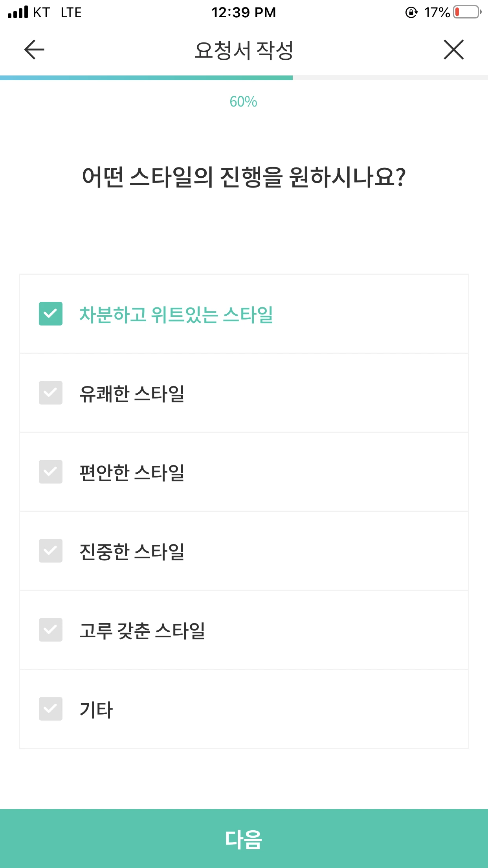
Task: Tap the back arrow icon
Action: [x=34, y=50]
